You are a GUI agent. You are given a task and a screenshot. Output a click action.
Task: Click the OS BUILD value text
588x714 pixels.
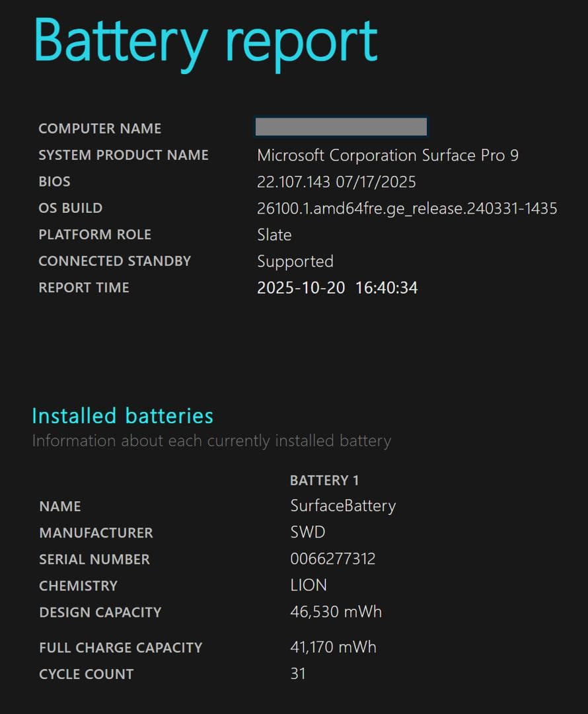tap(407, 208)
